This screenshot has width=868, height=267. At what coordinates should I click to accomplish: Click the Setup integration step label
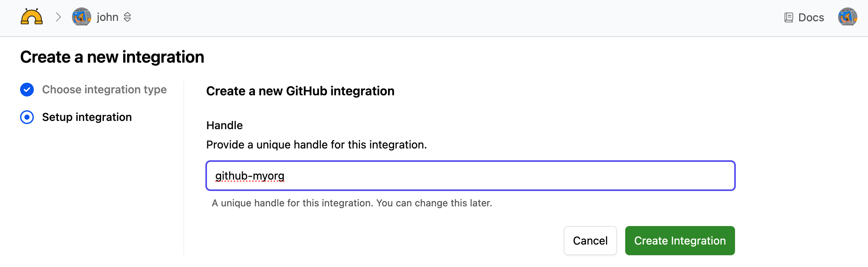coord(87,117)
